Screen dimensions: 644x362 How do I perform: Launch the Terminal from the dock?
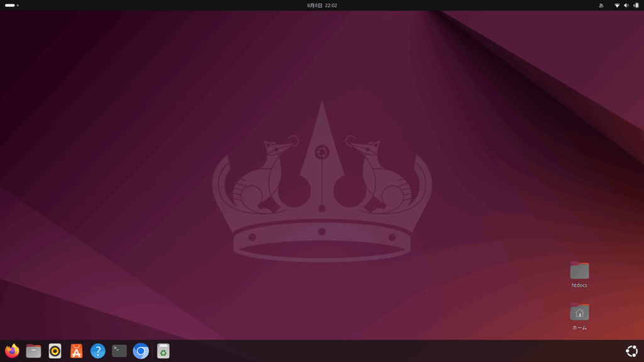tap(119, 351)
